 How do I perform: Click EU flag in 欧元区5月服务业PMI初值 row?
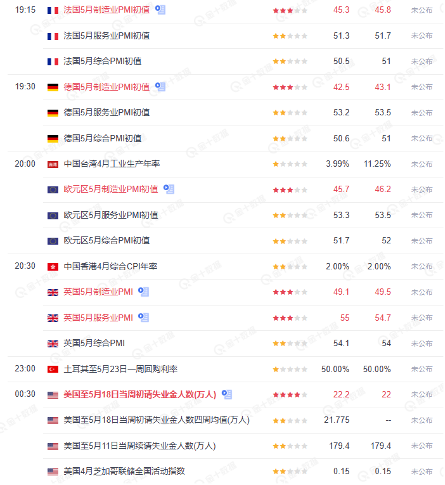(53, 216)
